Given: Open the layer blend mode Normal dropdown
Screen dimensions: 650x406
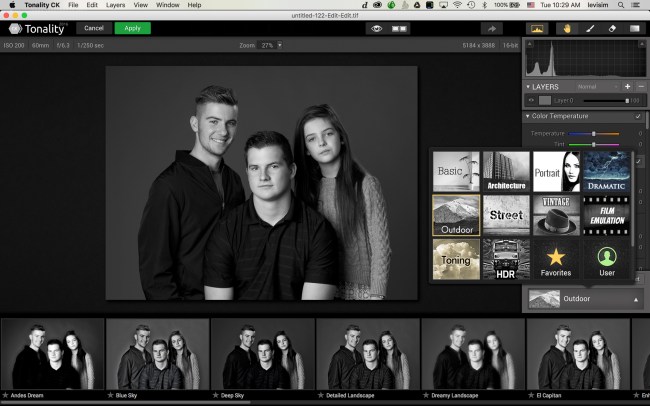Looking at the screenshot, I should click(x=597, y=87).
